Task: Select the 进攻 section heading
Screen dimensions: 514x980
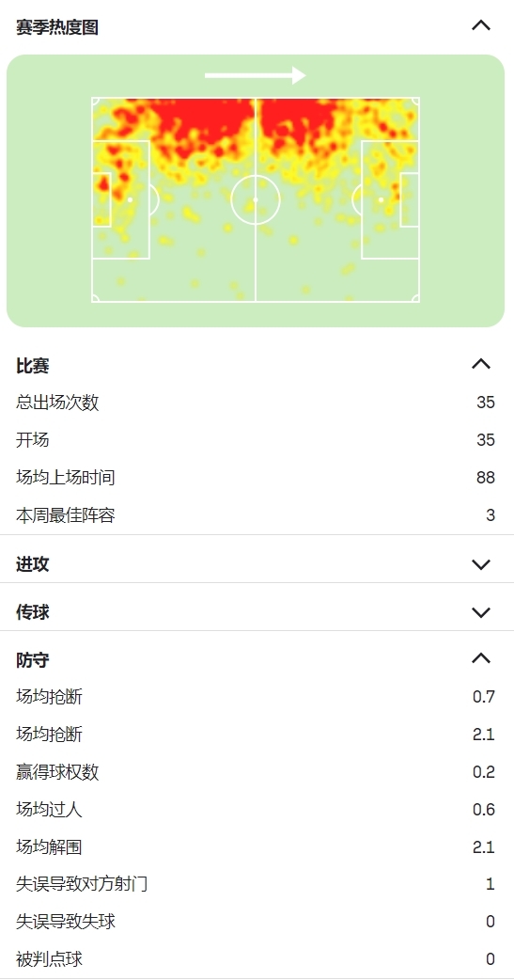Action: pos(33,564)
